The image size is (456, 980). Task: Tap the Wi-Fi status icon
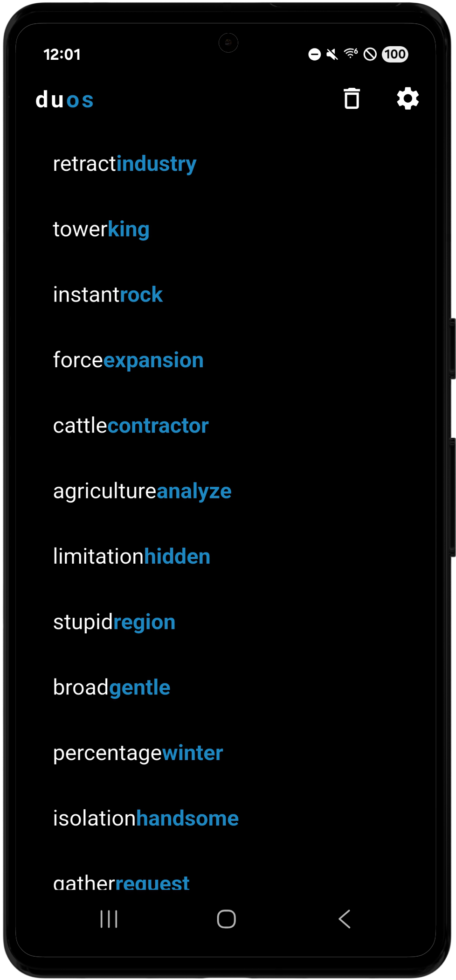pyautogui.click(x=351, y=54)
